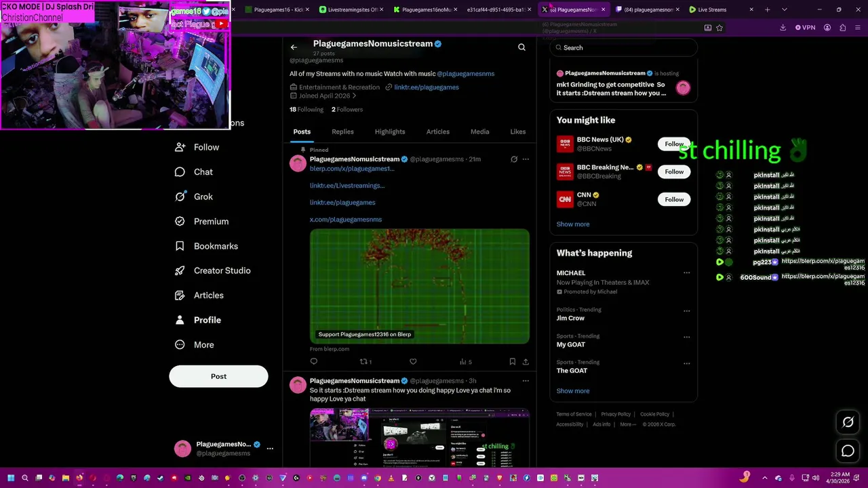Open the pinned post's three-dot menu
The image size is (868, 488).
(526, 159)
